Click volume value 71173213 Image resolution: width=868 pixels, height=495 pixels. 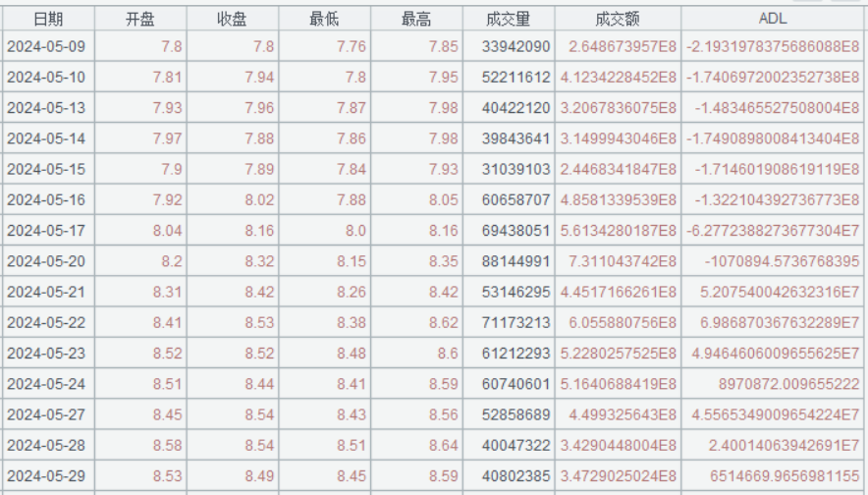click(515, 322)
